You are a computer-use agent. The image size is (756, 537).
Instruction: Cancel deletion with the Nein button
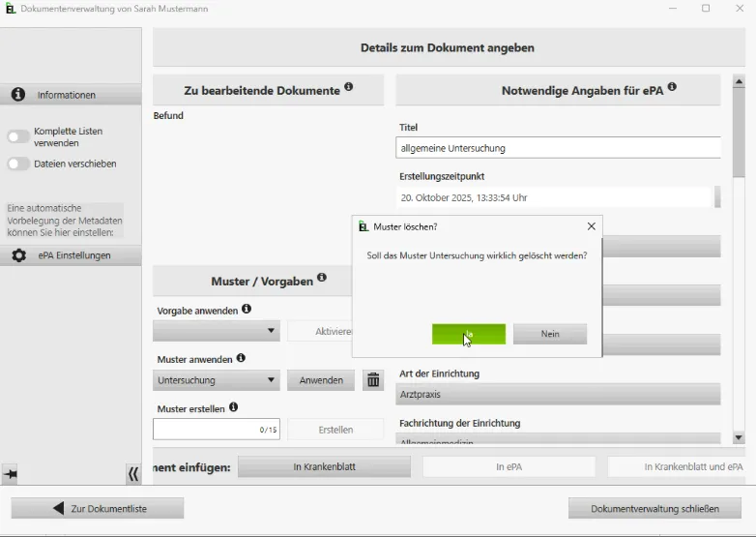click(x=550, y=334)
